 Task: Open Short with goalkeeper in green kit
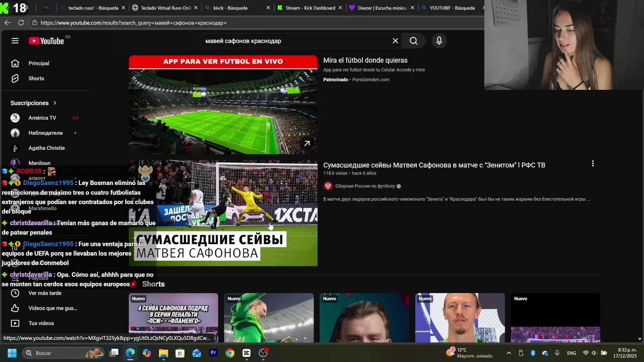pyautogui.click(x=269, y=318)
